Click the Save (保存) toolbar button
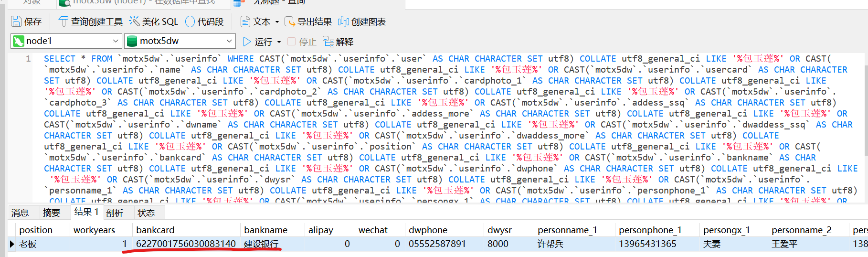This screenshot has height=257, width=868. point(27,21)
